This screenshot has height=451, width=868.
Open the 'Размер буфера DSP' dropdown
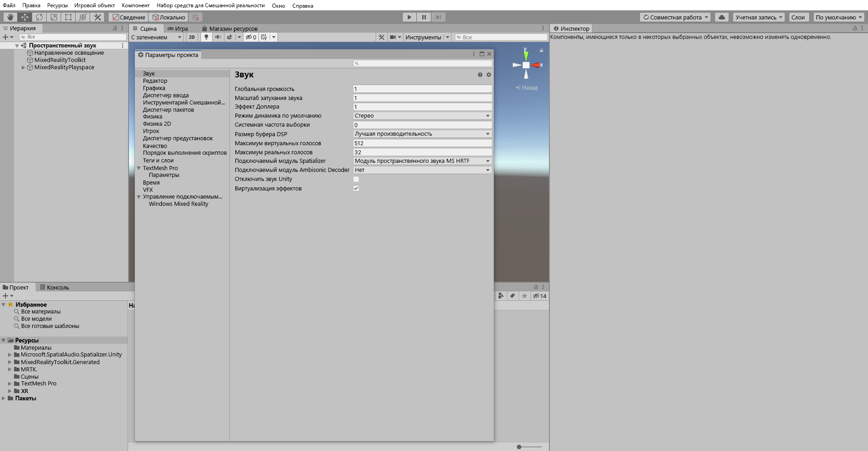tap(422, 134)
